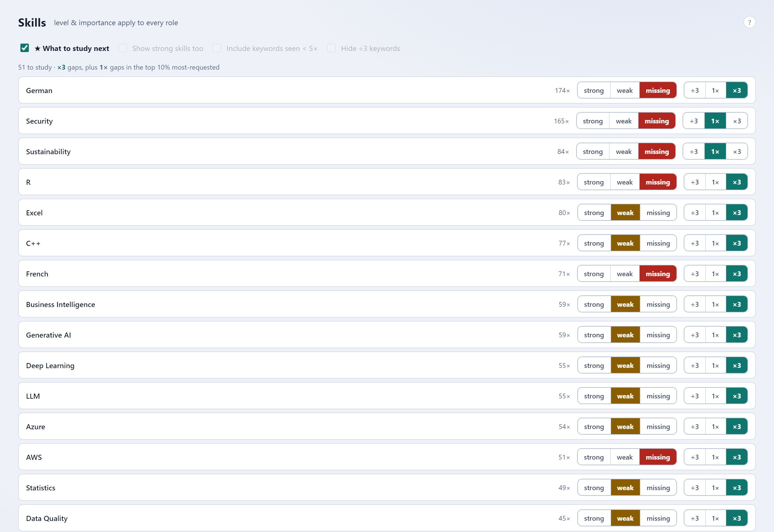This screenshot has width=774, height=532.
Task: Set Excel to missing
Action: point(658,213)
